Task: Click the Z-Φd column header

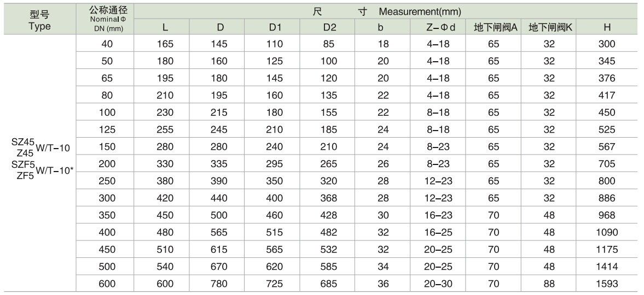Action: point(438,27)
